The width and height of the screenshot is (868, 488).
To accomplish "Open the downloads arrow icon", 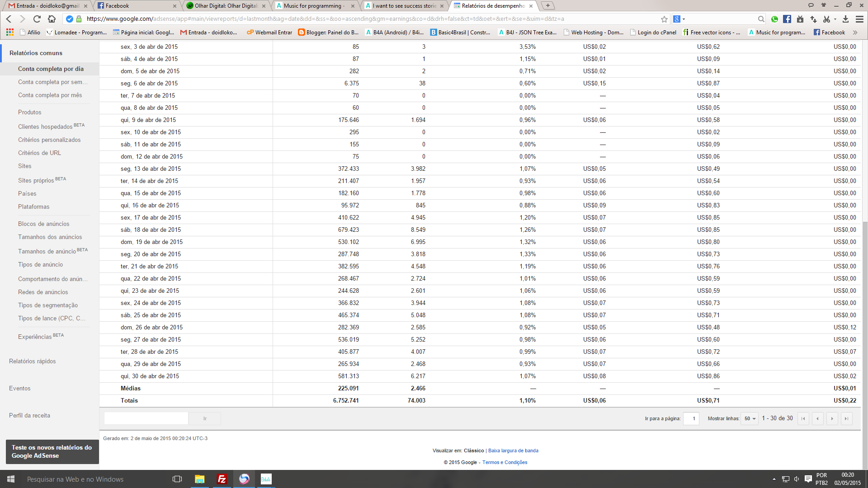I will pos(845,19).
